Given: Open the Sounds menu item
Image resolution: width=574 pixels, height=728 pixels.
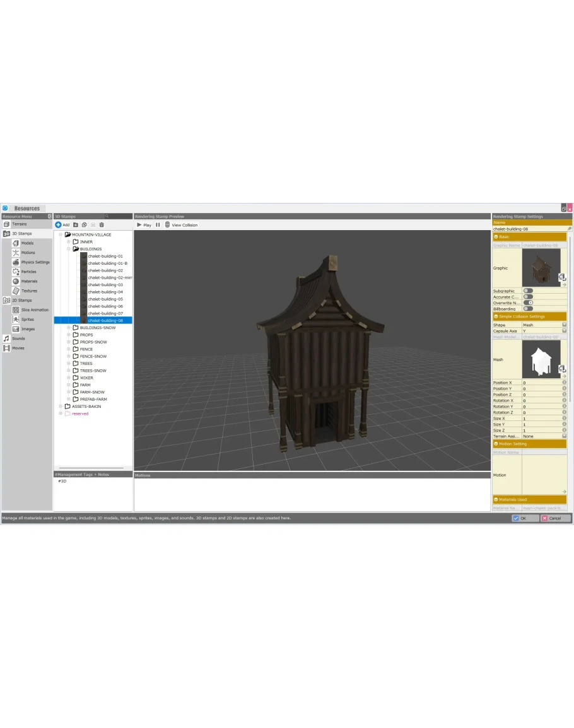Looking at the screenshot, I should pyautogui.click(x=18, y=338).
